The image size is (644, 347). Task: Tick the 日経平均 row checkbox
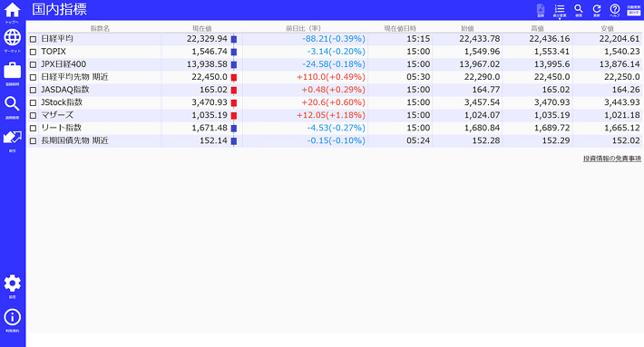point(34,39)
